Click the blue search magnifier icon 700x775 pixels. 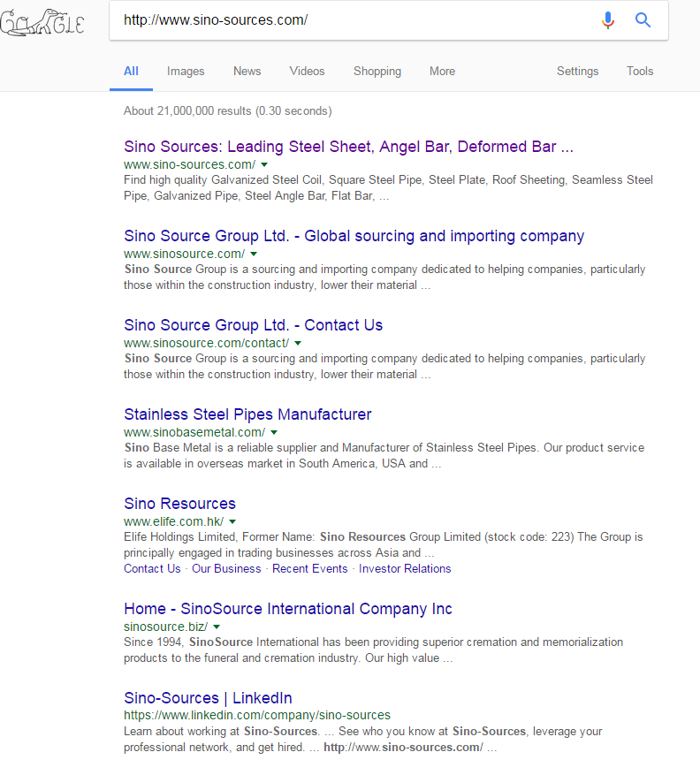click(x=643, y=20)
